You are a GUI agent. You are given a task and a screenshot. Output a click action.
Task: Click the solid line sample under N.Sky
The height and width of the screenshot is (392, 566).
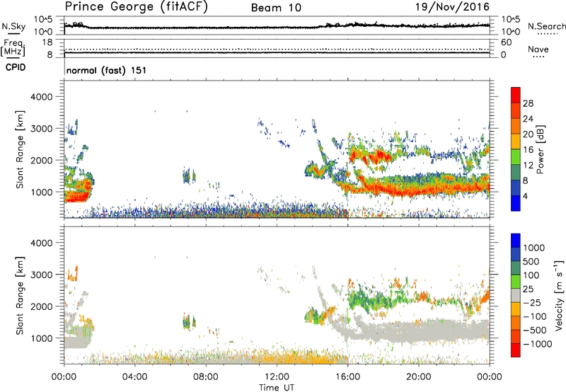point(13,34)
